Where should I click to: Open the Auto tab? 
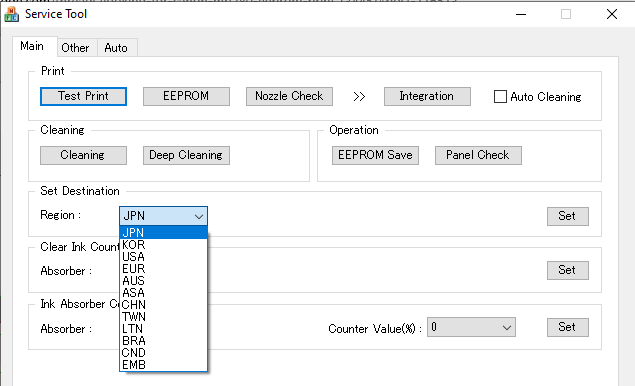pyautogui.click(x=116, y=48)
